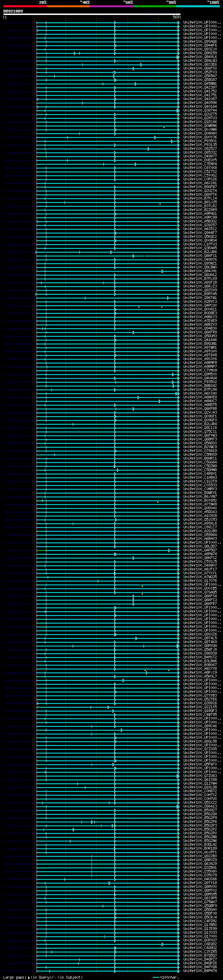Viewport: 223px width, 980px height.
Task: Select the UniRef100_C6EQ92 hit entry
Action: point(200,944)
